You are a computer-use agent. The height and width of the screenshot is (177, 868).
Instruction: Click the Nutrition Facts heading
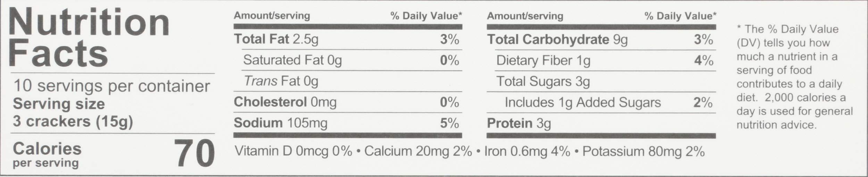click(89, 38)
